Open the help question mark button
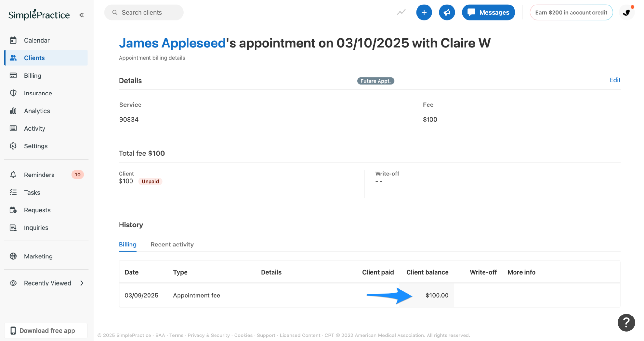This screenshot has width=644, height=341. 626,323
